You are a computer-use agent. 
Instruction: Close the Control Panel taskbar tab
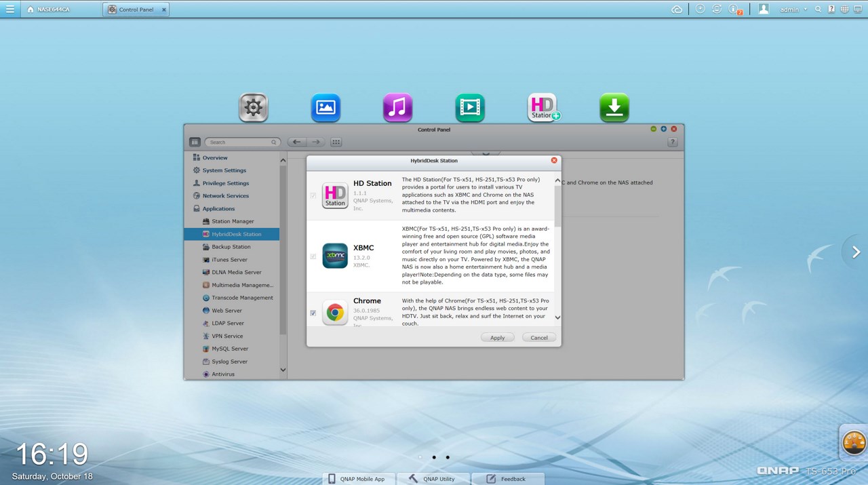163,9
